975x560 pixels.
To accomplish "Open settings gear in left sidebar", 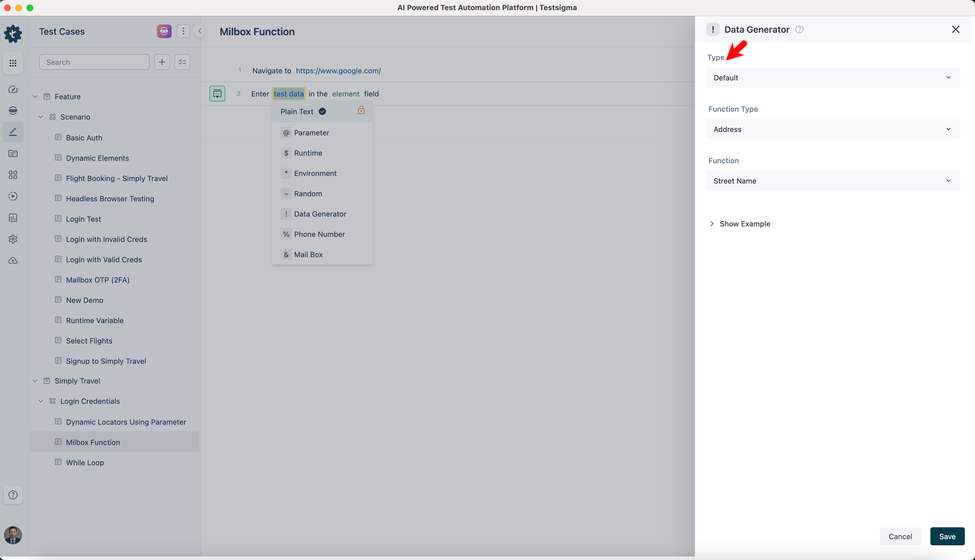I will 13,239.
